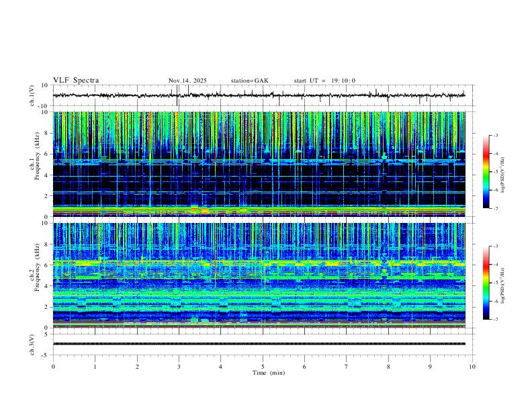Click the "-10" tick on ch.1(V) axis
Viewport: 532px width, 411px height.
(x=44, y=106)
